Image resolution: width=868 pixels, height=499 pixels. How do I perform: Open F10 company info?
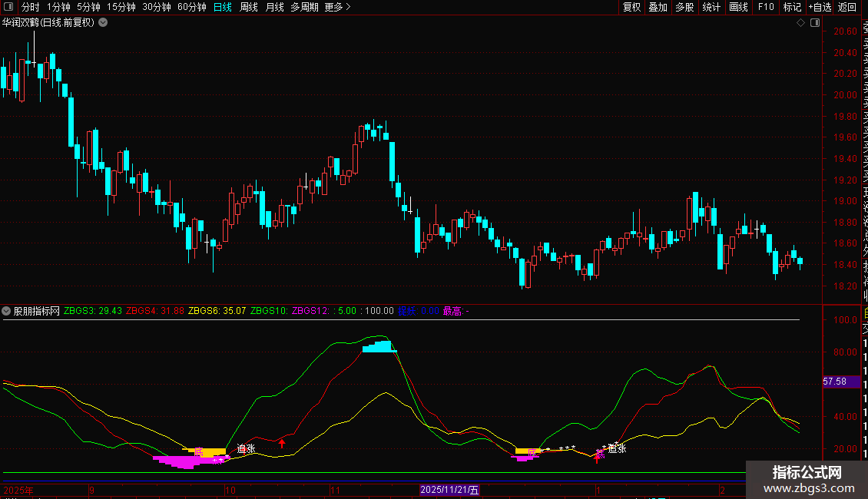[766, 7]
